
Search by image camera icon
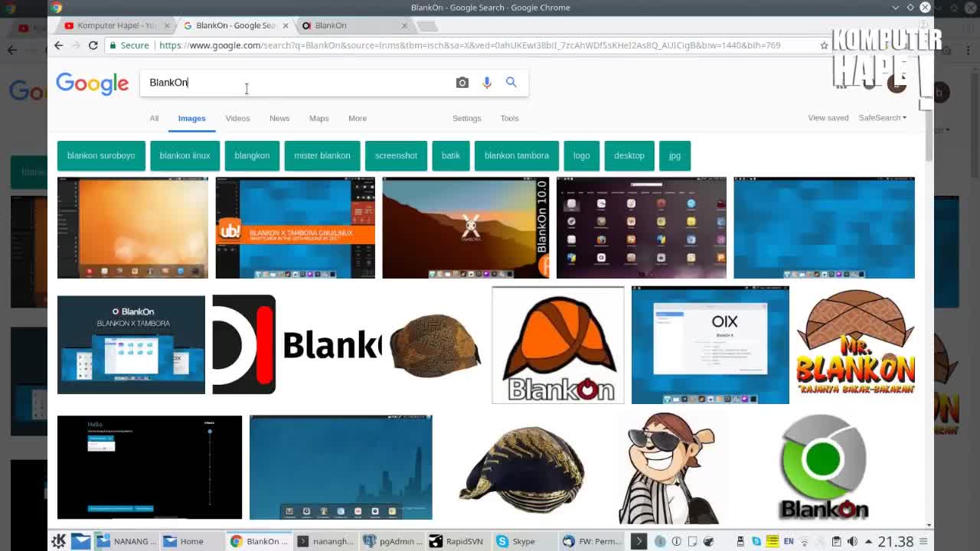click(462, 83)
